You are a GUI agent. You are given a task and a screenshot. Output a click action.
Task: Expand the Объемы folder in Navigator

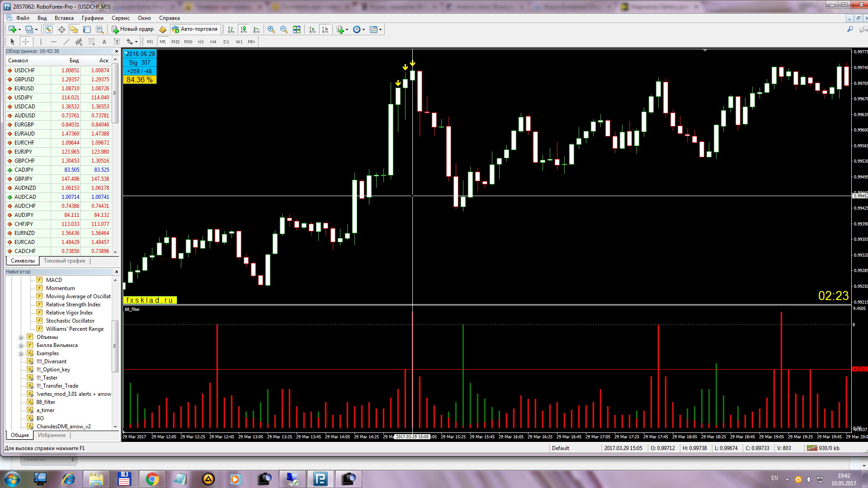pyautogui.click(x=21, y=338)
